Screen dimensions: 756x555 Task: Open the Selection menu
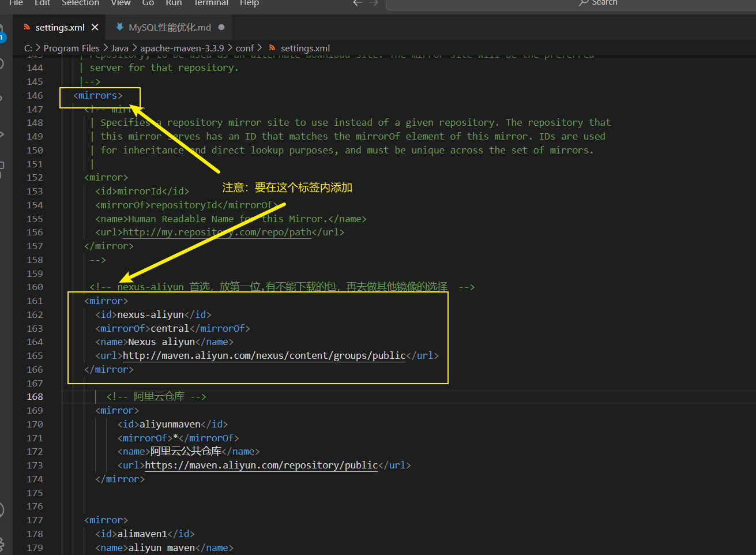click(x=81, y=2)
